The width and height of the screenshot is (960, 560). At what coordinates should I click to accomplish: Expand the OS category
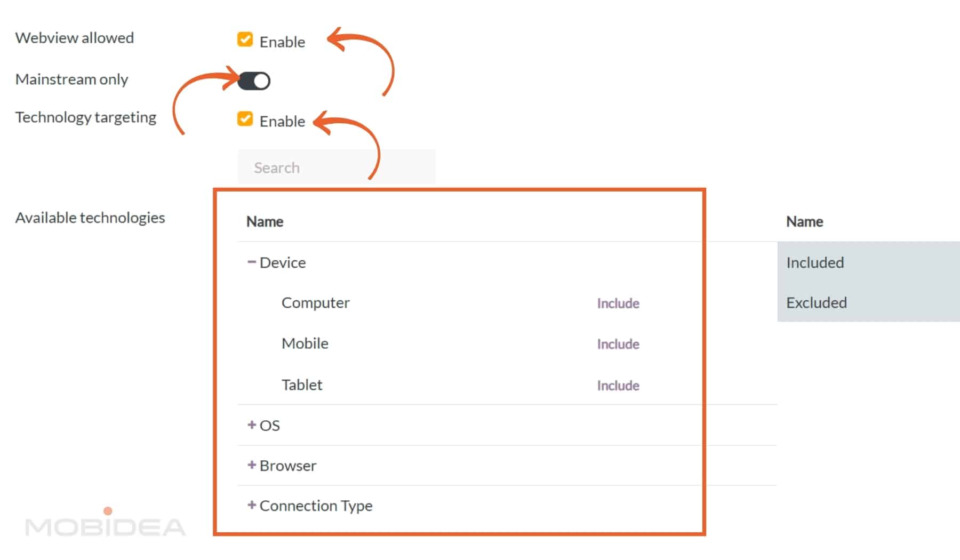(x=252, y=425)
